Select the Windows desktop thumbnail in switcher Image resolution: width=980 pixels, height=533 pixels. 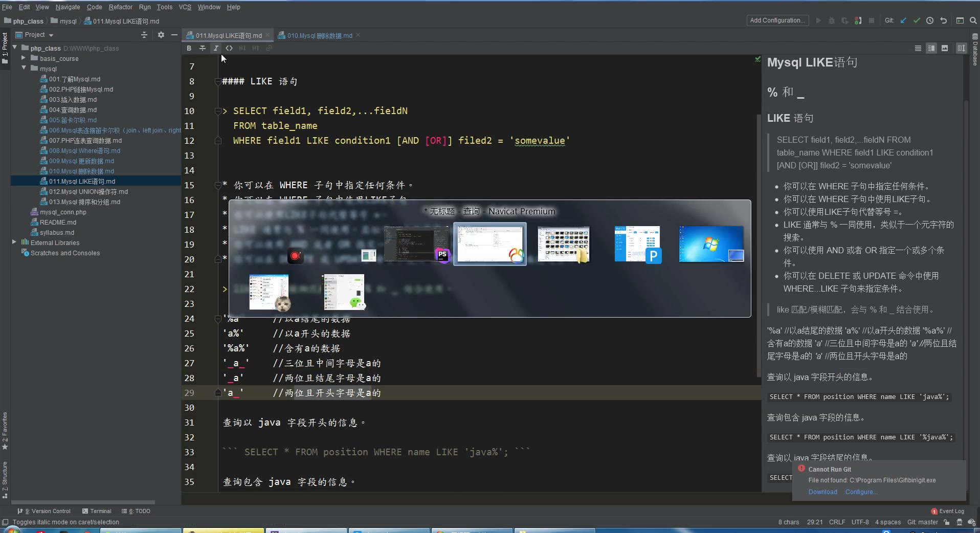(711, 244)
